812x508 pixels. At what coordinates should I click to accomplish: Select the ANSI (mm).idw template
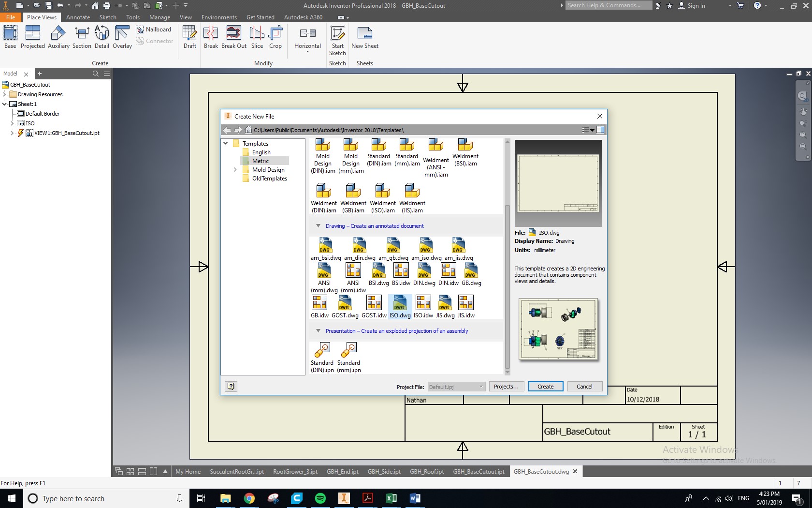point(353,278)
